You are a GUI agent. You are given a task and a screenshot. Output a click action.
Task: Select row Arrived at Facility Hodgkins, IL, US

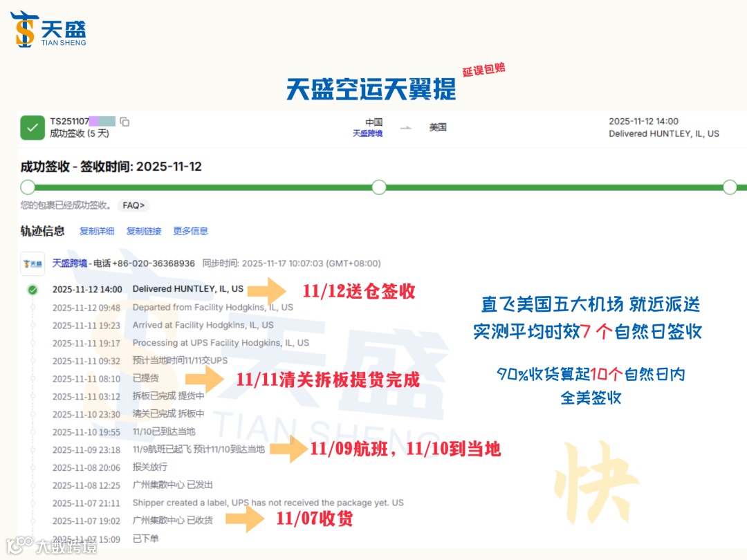(x=163, y=325)
